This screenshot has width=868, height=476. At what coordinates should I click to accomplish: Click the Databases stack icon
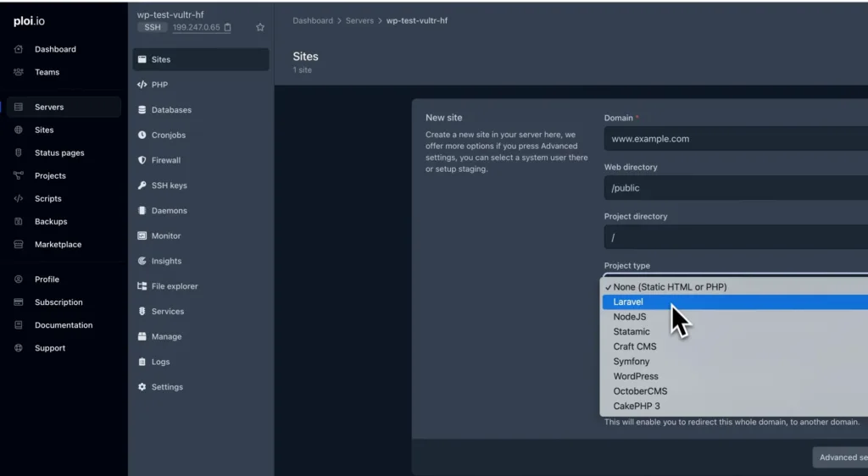(x=142, y=110)
